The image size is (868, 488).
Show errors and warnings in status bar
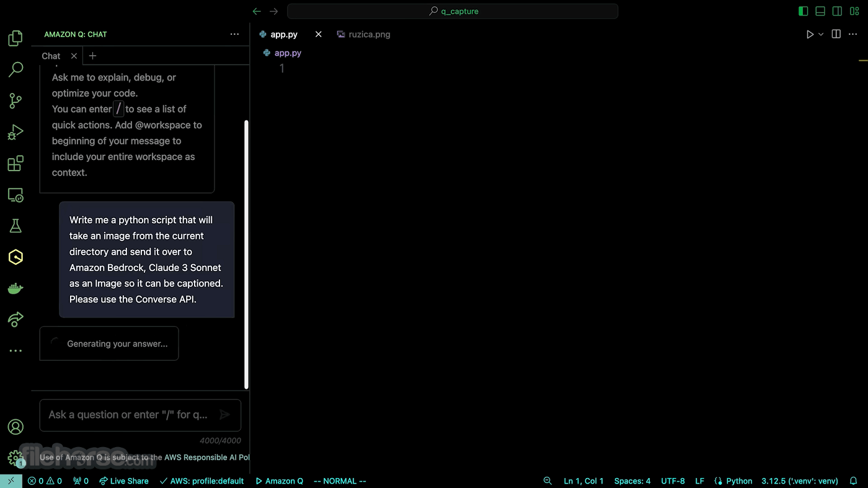coord(45,481)
